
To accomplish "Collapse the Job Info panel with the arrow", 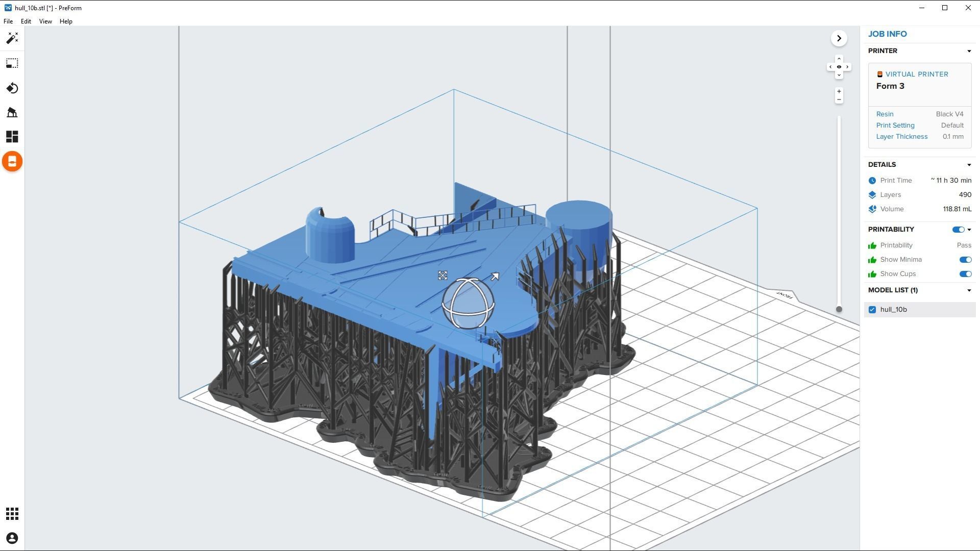I will click(839, 38).
